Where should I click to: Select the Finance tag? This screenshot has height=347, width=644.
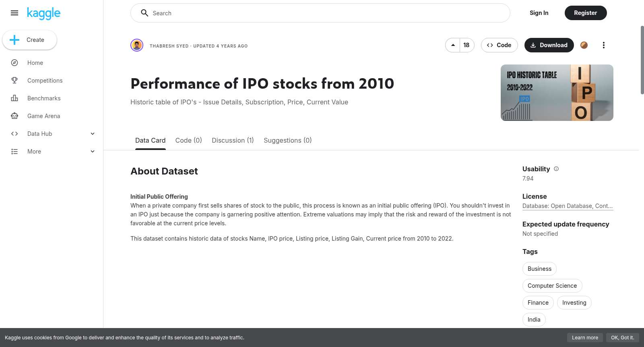[x=538, y=303]
